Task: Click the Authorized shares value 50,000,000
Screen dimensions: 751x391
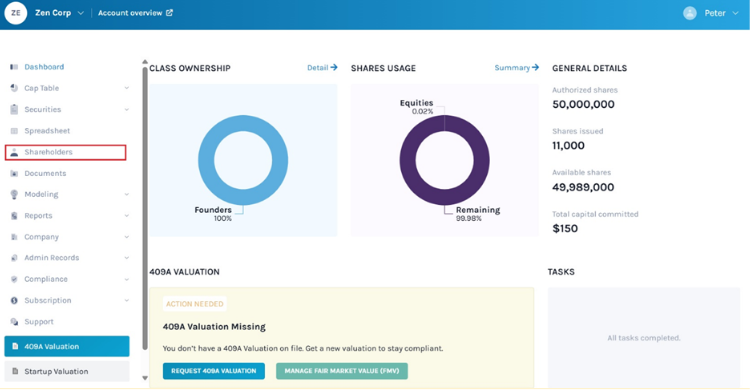Action: click(x=583, y=104)
